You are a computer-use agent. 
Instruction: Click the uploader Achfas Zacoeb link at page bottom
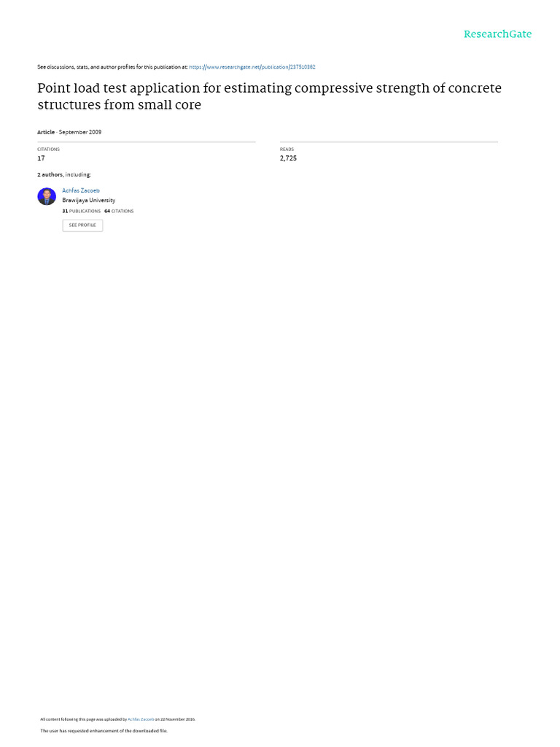click(x=141, y=719)
